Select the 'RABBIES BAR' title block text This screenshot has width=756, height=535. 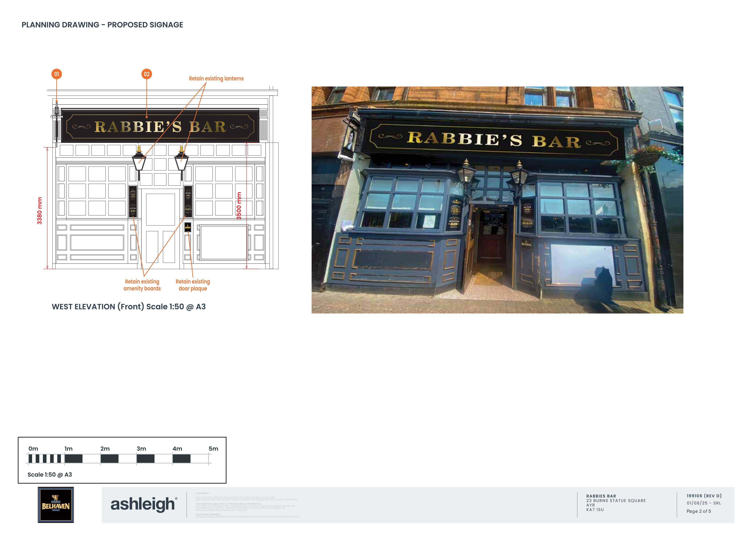point(601,496)
